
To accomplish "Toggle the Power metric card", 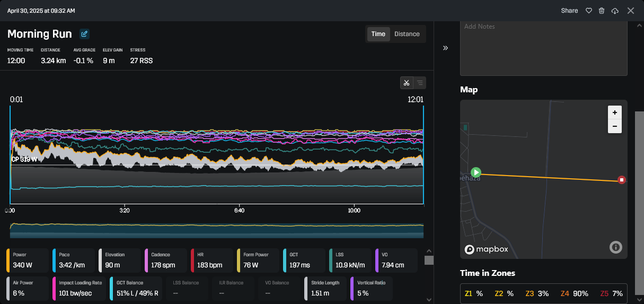I will coord(27,260).
